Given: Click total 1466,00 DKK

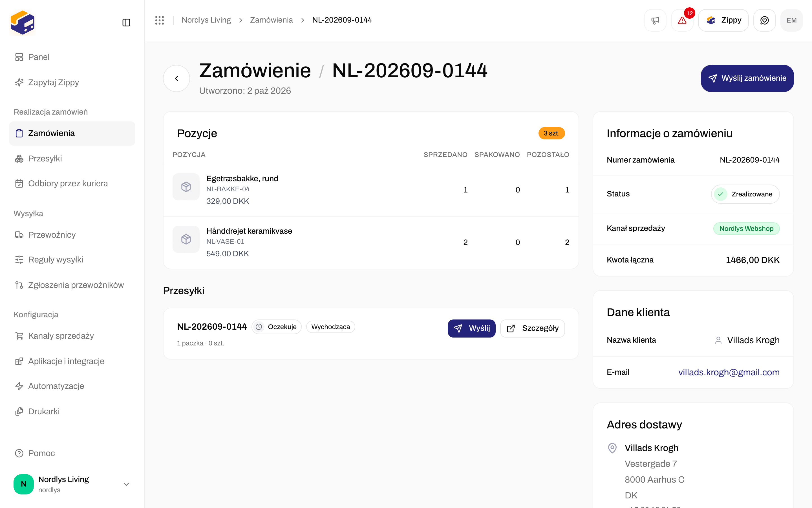Looking at the screenshot, I should pos(753,260).
